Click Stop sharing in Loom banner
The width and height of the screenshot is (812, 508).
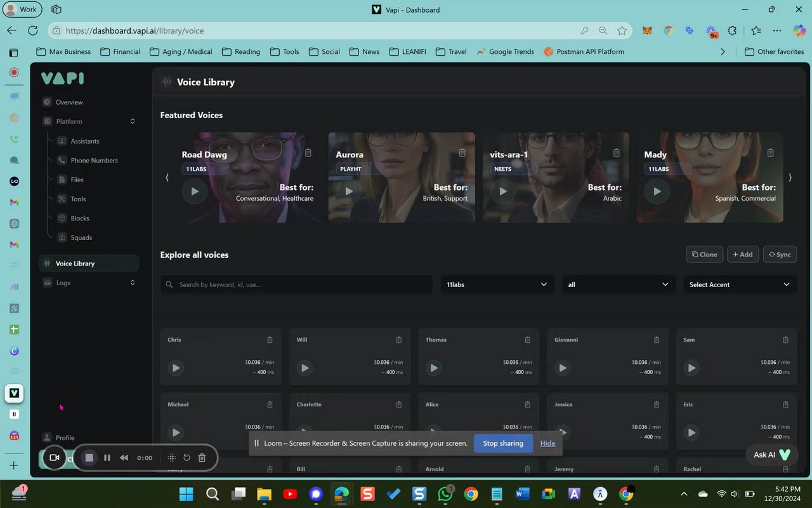(x=503, y=443)
